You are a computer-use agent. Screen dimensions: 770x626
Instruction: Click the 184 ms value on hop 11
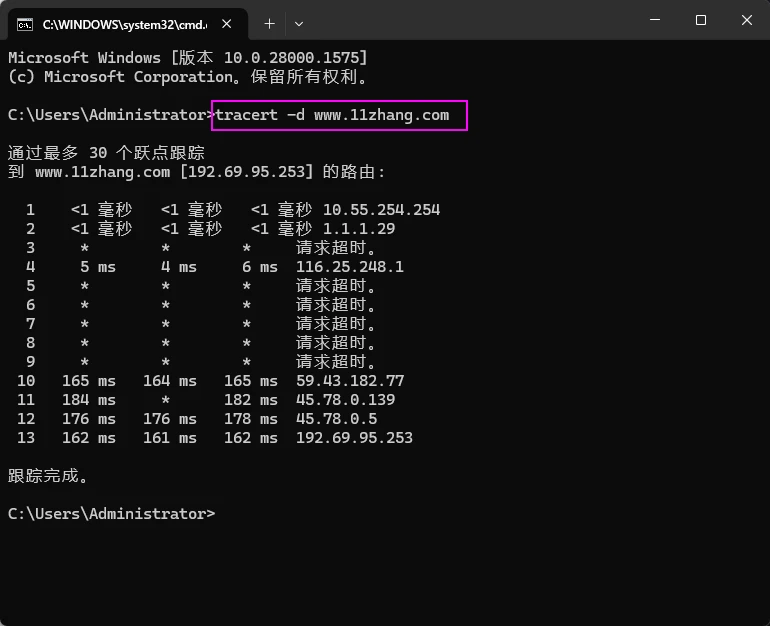click(x=89, y=400)
